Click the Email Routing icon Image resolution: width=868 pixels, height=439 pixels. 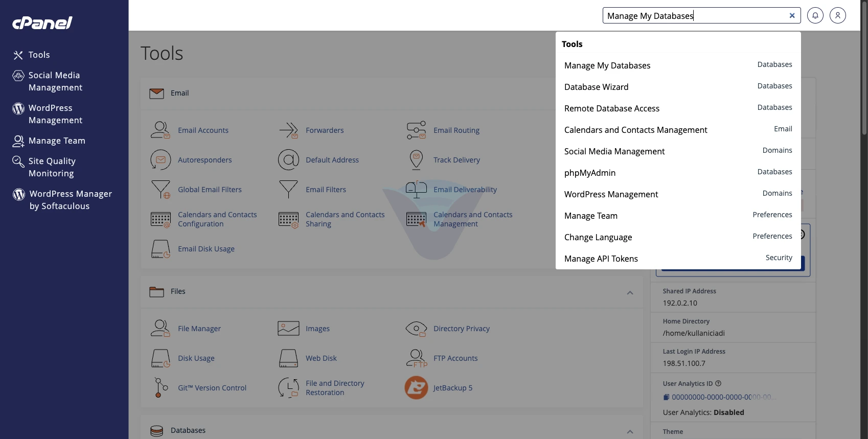coord(416,130)
